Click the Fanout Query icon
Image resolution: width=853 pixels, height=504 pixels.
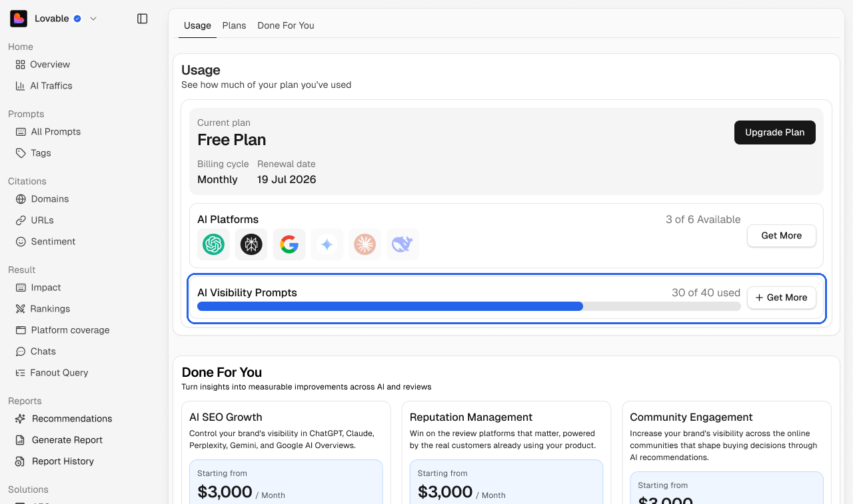21,373
